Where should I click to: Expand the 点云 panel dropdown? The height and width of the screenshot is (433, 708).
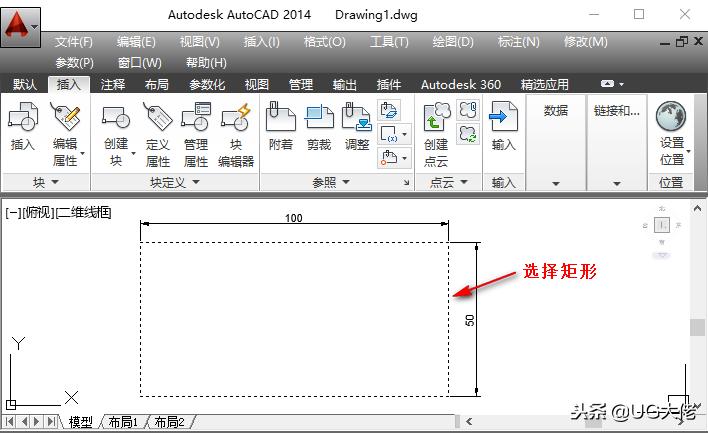(464, 182)
